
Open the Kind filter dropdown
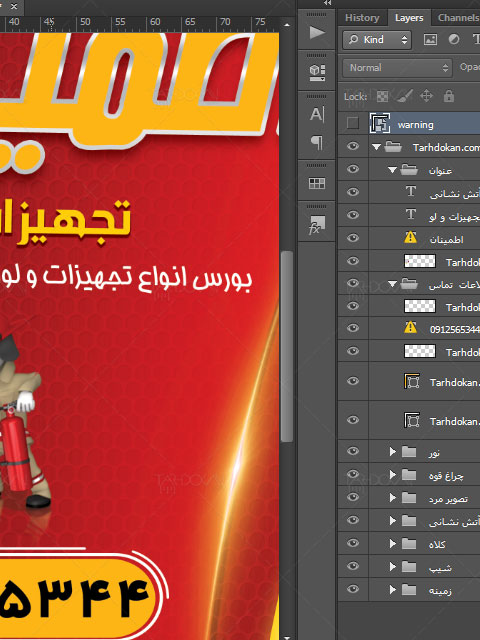point(377,40)
